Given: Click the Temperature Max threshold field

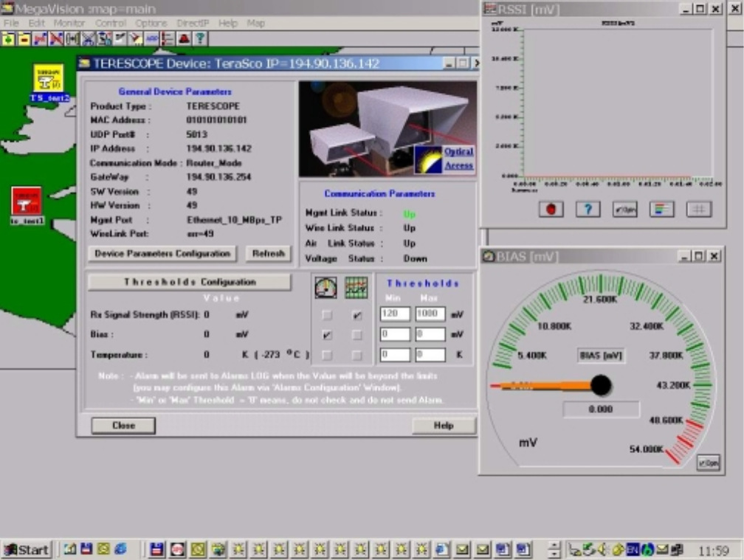Looking at the screenshot, I should [430, 355].
